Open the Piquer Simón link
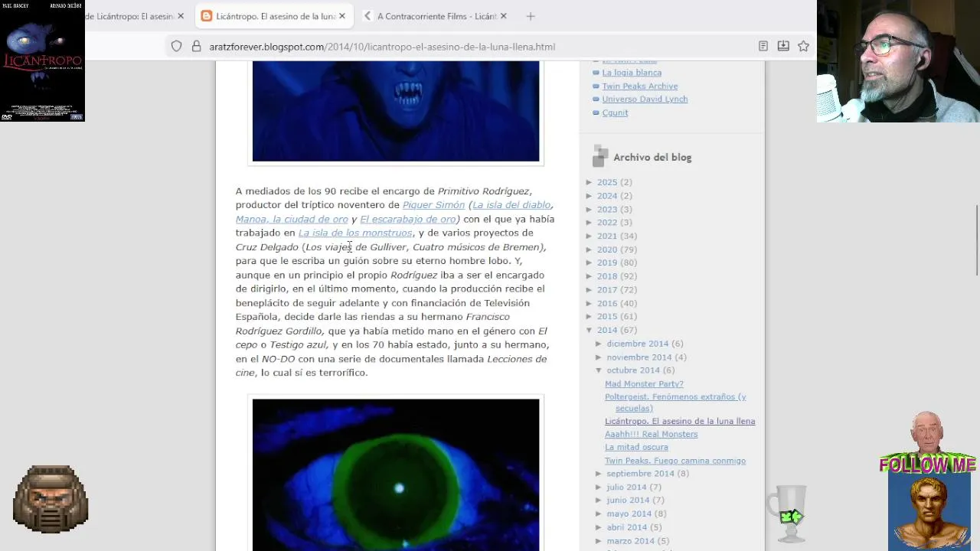Screen dimensions: 980x551 click(433, 205)
